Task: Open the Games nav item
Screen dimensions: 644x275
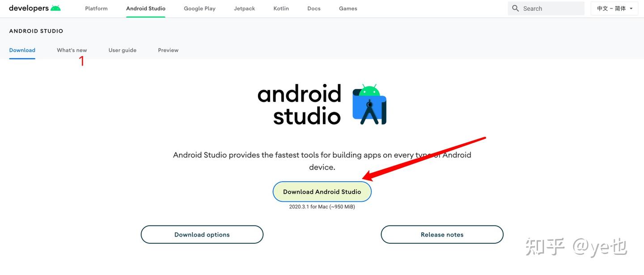Action: (348, 8)
